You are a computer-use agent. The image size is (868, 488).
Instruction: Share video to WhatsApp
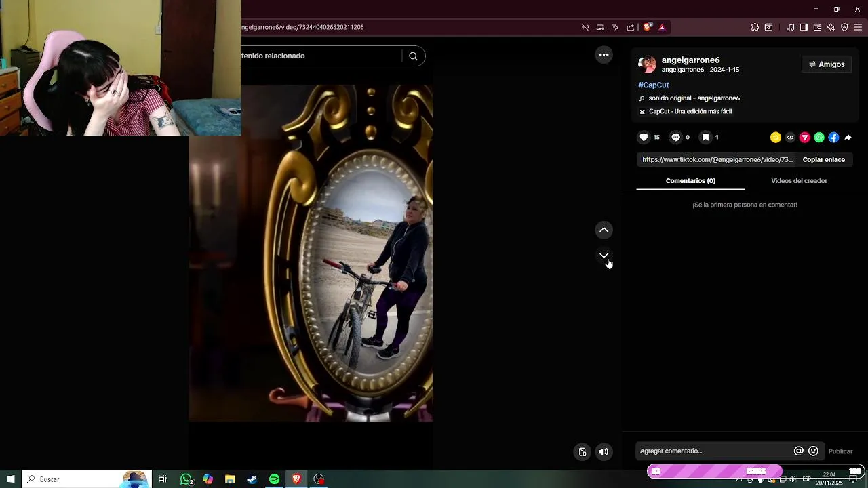(x=819, y=138)
